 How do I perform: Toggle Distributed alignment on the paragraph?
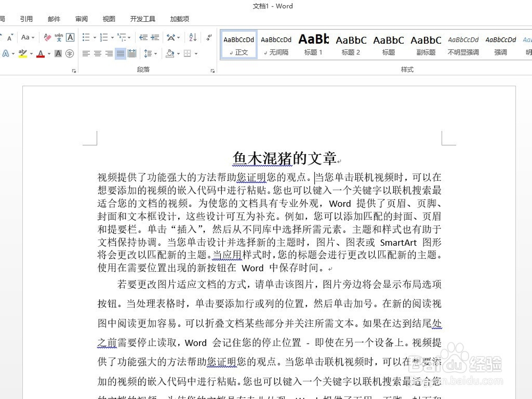pyautogui.click(x=132, y=54)
